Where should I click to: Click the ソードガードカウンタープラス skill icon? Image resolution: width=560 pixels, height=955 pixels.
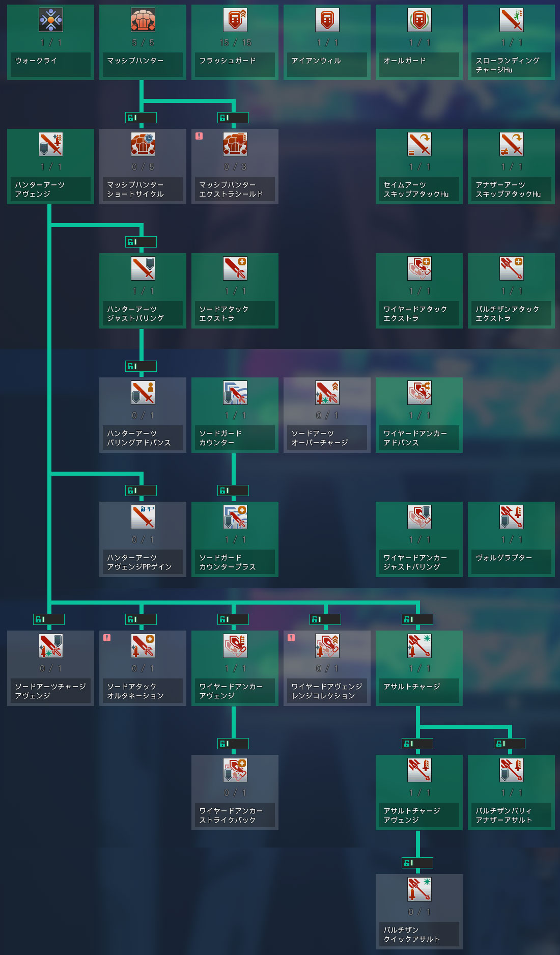click(235, 517)
